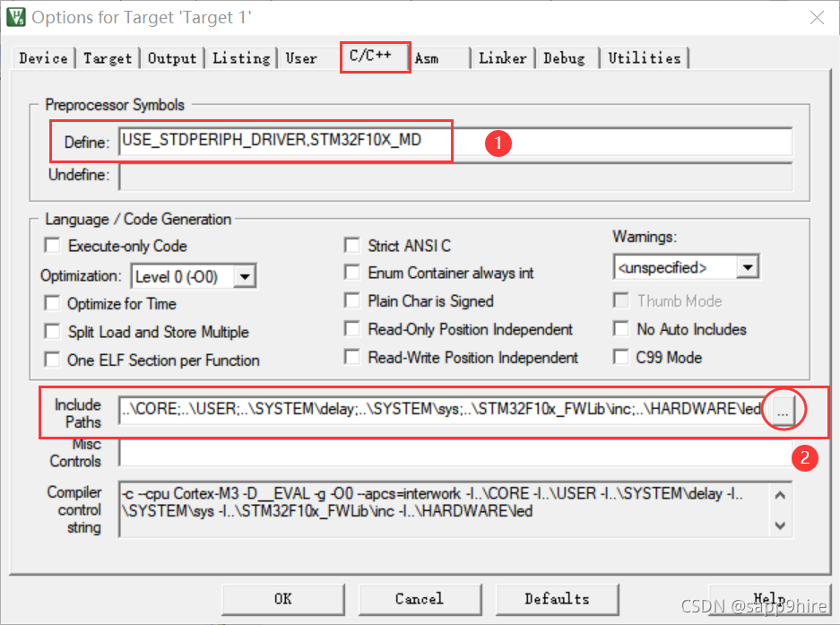Enable Read-Only Position Independent

click(352, 328)
